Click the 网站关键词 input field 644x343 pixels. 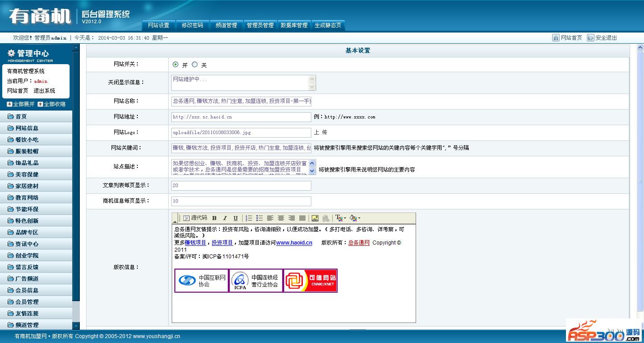point(241,148)
